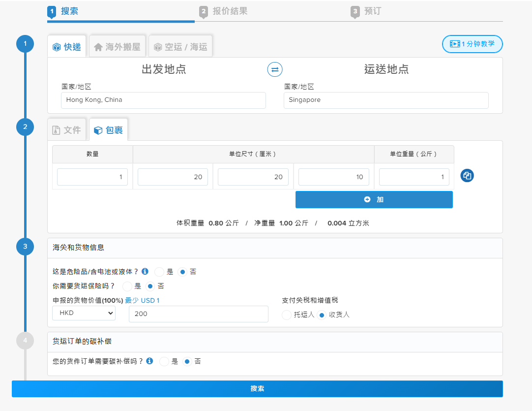This screenshot has height=411, width=532.
Task: Click the declared value field 200
Action: (x=199, y=314)
